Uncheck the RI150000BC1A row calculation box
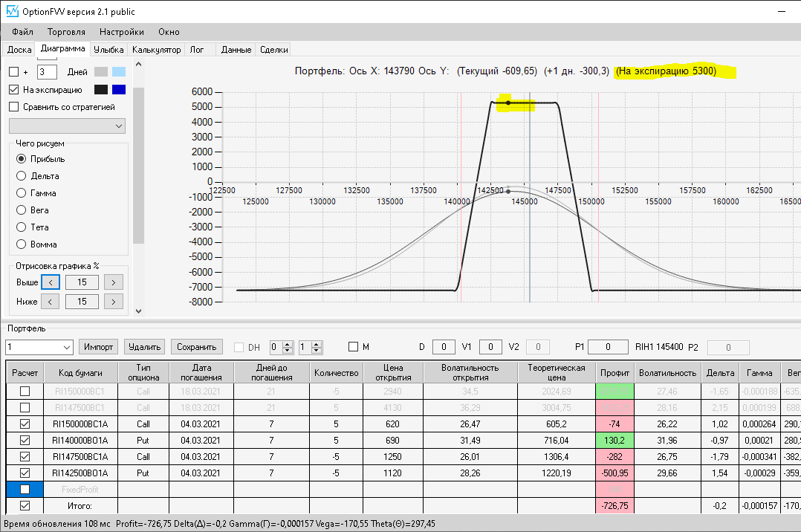The width and height of the screenshot is (801, 532). tap(25, 424)
